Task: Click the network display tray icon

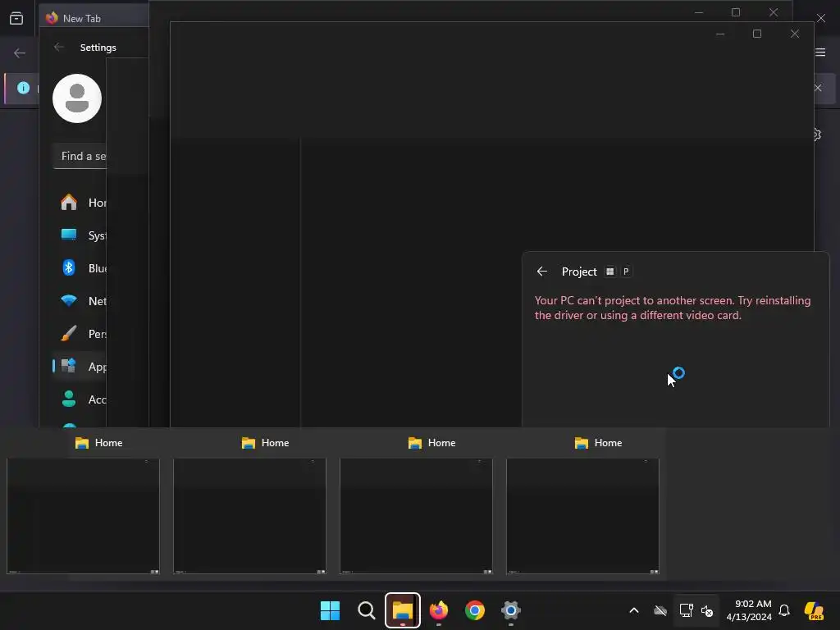Action: tap(686, 610)
